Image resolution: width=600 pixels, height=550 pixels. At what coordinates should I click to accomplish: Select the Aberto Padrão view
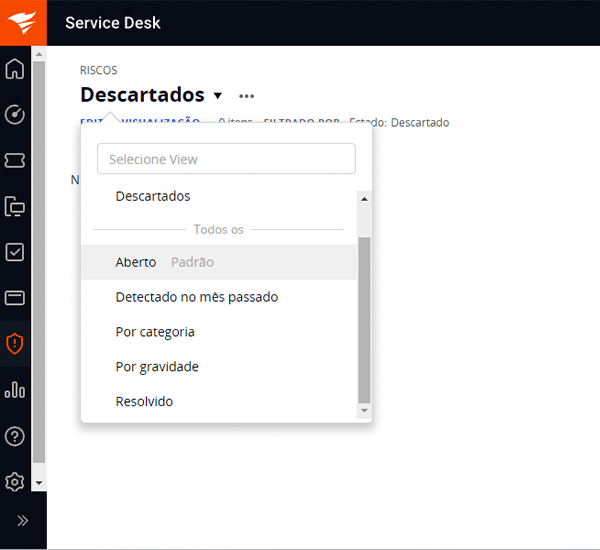click(218, 262)
